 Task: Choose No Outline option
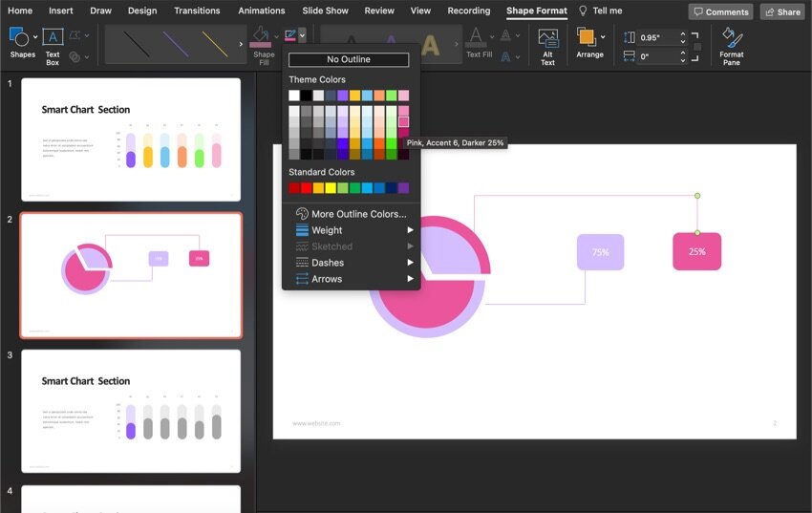coord(348,59)
